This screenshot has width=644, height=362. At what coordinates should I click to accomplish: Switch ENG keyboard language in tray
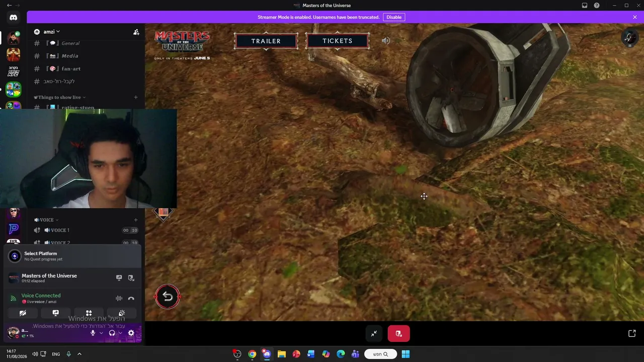[x=56, y=354]
